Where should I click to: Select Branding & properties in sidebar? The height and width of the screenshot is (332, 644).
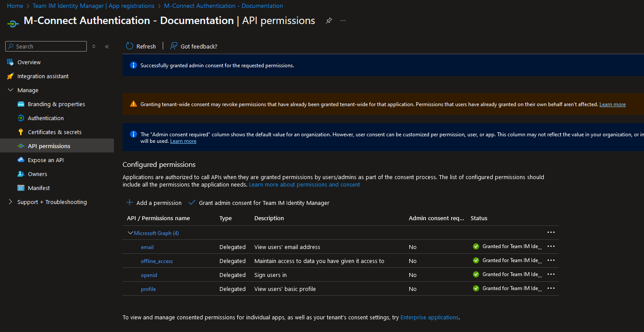coord(21,104)
